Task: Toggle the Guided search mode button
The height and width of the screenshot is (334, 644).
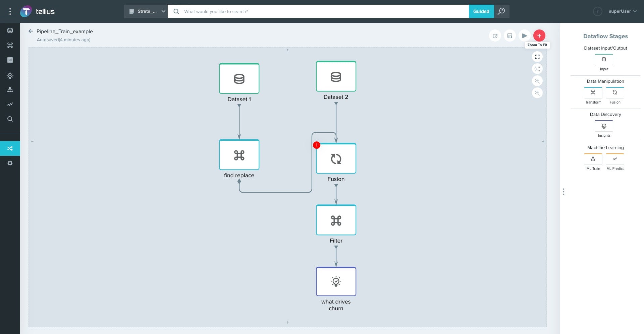Action: [481, 11]
